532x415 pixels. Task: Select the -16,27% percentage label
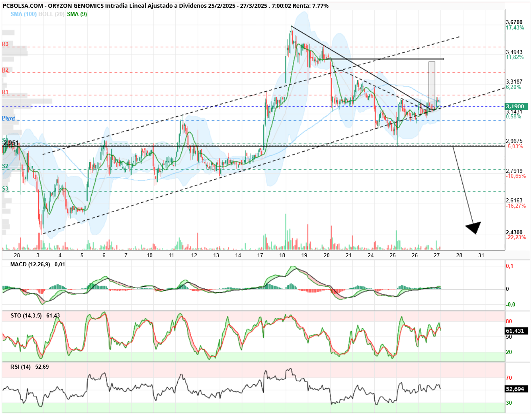click(x=516, y=206)
